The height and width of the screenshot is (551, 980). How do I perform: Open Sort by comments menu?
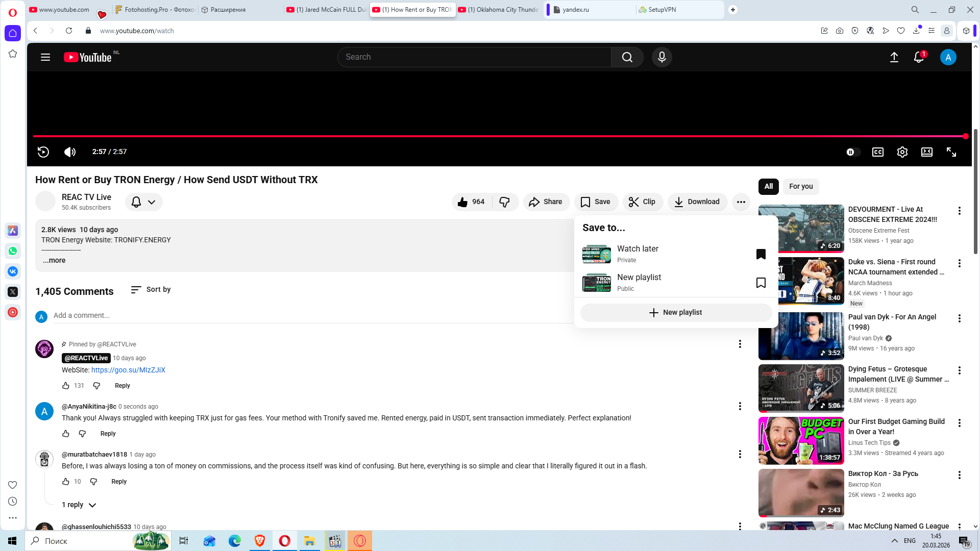click(x=151, y=290)
